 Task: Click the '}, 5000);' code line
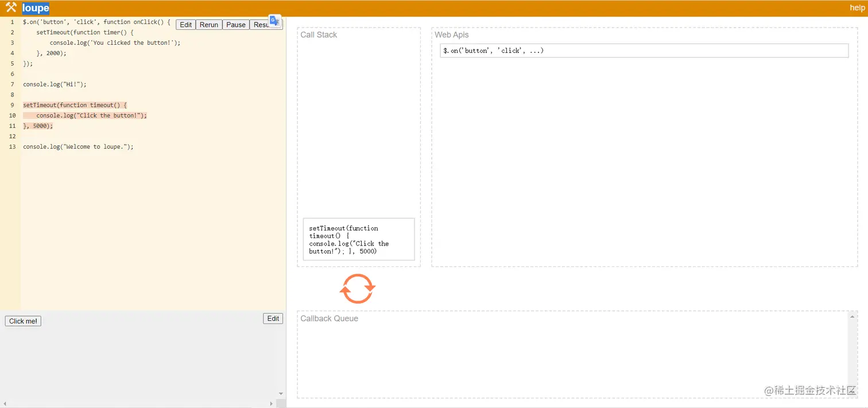pos(38,126)
